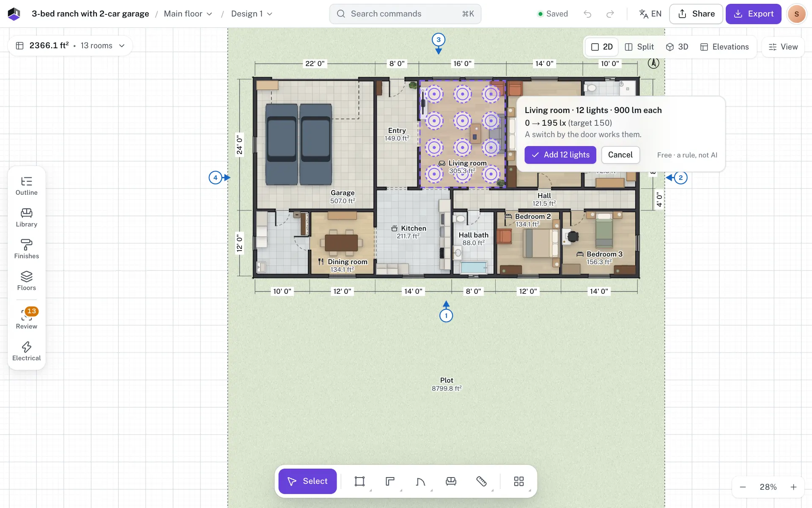
Task: Select elevation marker 4
Action: pos(215,177)
